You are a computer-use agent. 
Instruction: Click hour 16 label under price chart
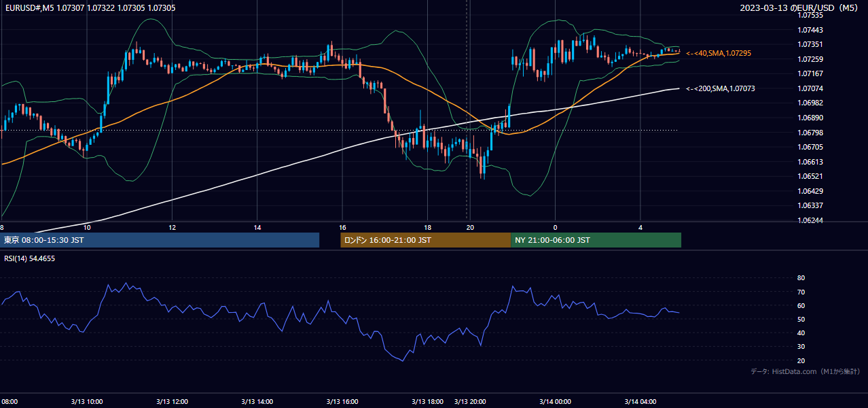(x=342, y=227)
